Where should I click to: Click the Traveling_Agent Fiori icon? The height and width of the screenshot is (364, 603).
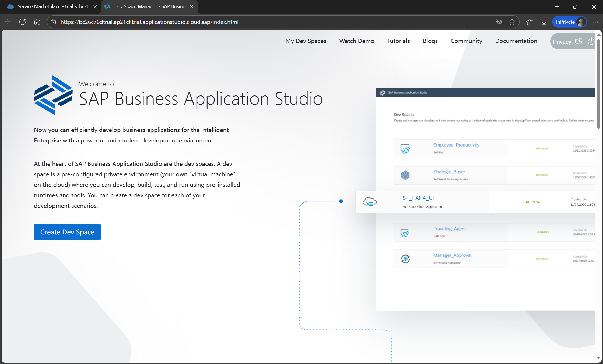405,233
